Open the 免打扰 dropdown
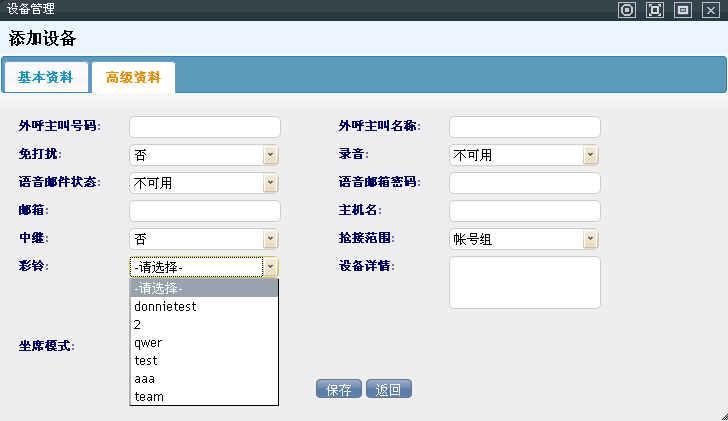This screenshot has height=421, width=728. tap(270, 155)
